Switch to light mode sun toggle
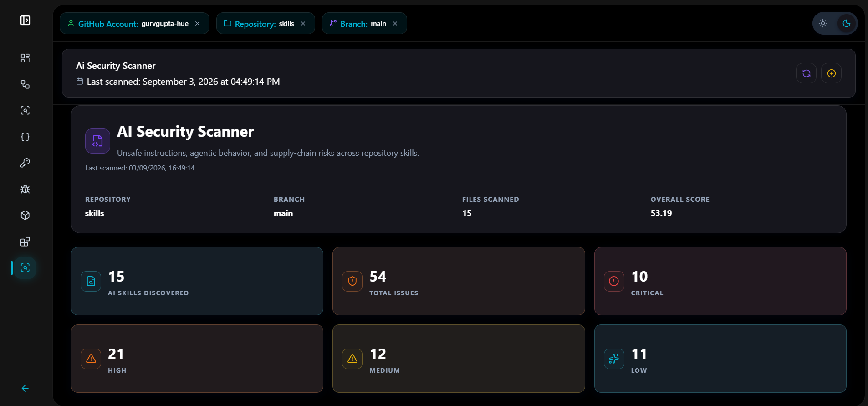The height and width of the screenshot is (406, 868). click(823, 23)
